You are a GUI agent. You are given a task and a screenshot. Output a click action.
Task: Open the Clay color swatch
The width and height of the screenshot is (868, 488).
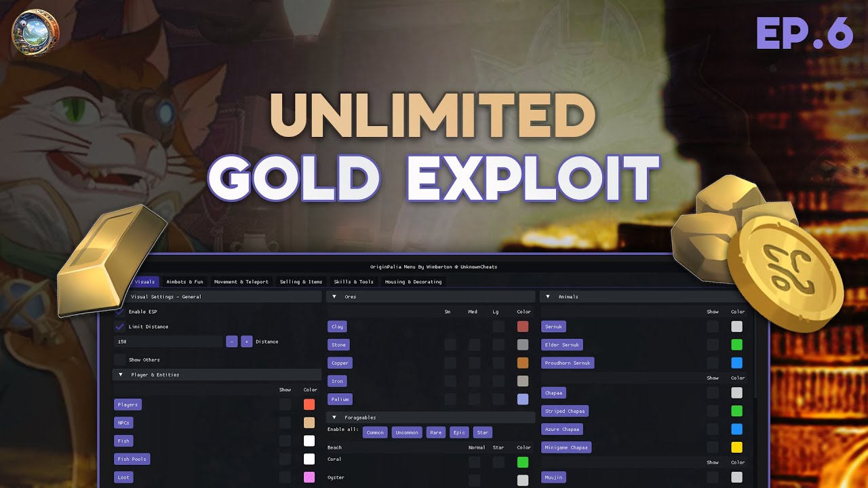tap(523, 327)
